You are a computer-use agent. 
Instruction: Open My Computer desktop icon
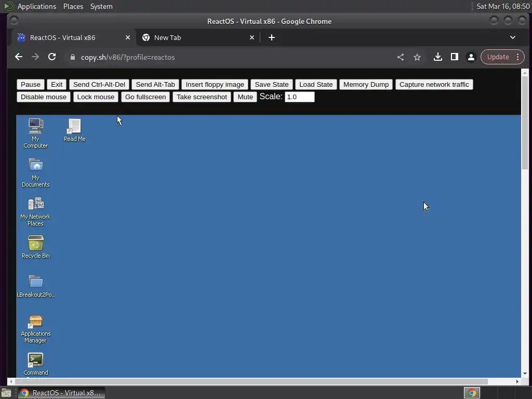tap(36, 133)
